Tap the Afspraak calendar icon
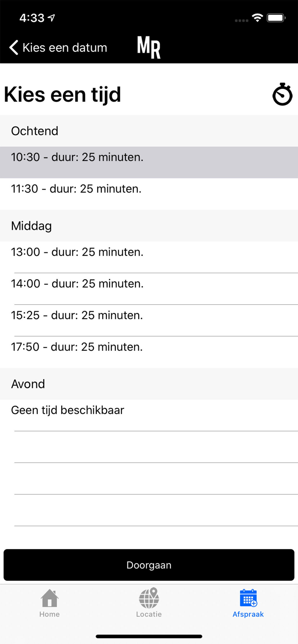The image size is (298, 644). click(248, 598)
